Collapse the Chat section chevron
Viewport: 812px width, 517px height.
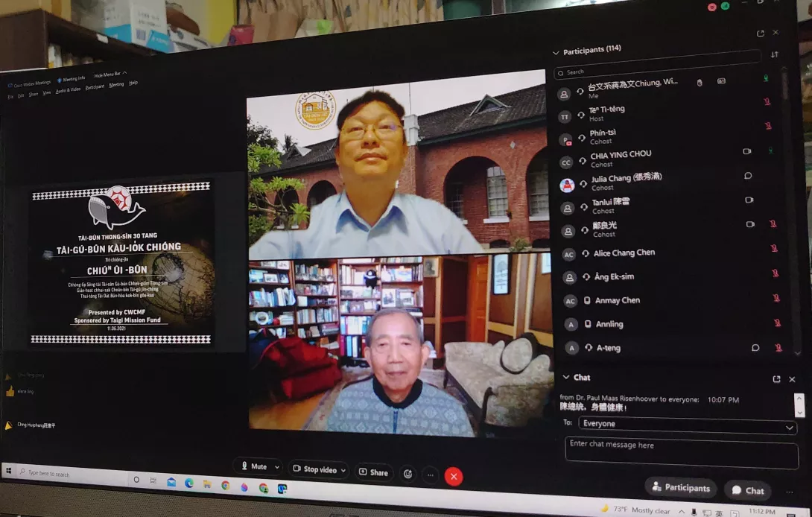(566, 377)
